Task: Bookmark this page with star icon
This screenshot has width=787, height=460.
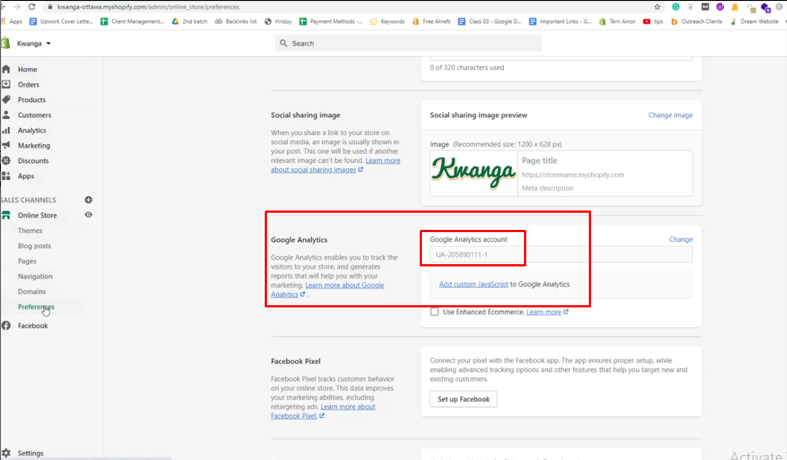Action: click(657, 7)
